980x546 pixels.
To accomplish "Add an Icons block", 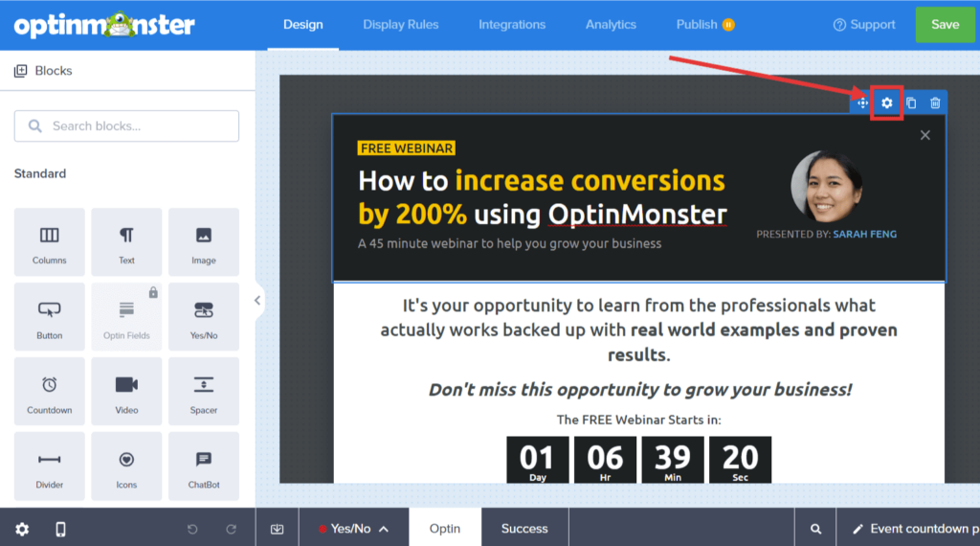I will click(x=126, y=466).
